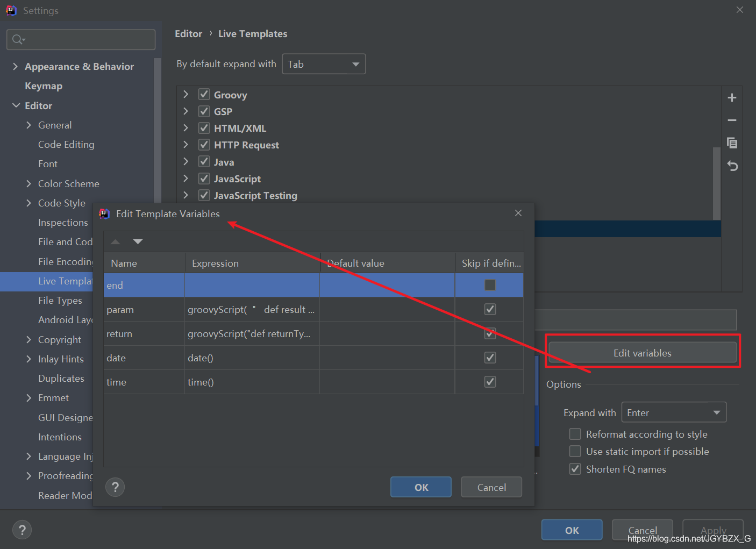Image resolution: width=756 pixels, height=549 pixels.
Task: Enable Skip if defined for end variable
Action: point(490,285)
